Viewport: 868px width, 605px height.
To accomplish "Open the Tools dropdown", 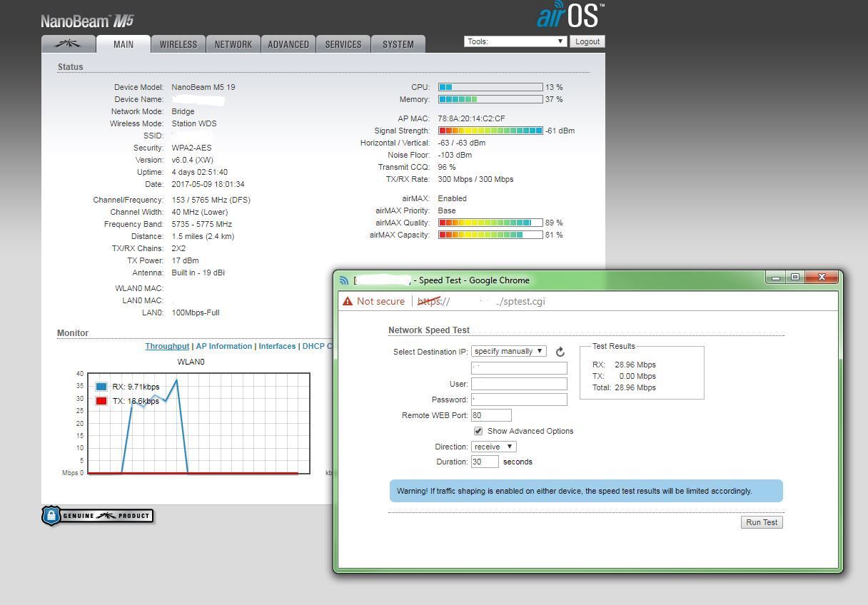I will 515,41.
